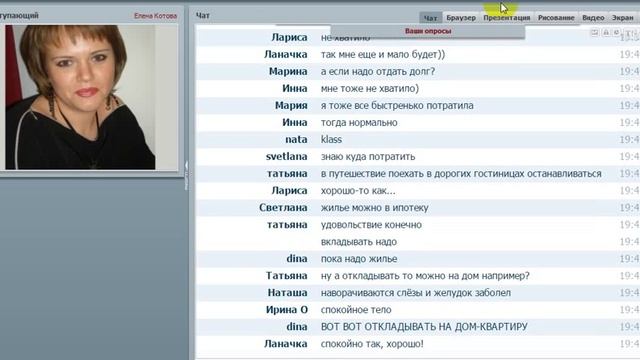Select message 'жилье можно в ипотеку'
This screenshot has height=360, width=640.
(x=374, y=208)
